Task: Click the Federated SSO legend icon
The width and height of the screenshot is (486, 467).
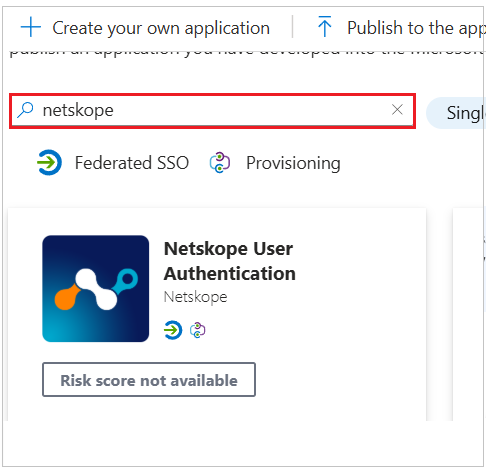Action: pos(49,162)
